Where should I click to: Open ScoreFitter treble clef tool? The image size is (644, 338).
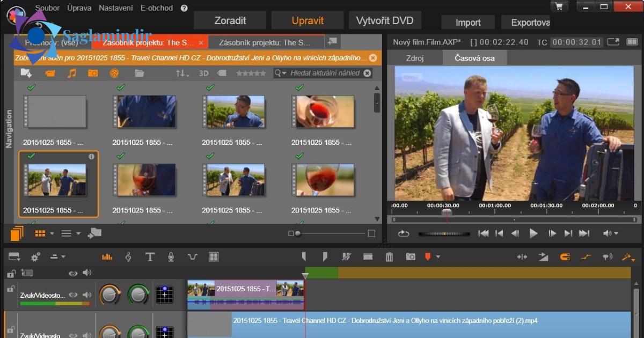click(128, 257)
